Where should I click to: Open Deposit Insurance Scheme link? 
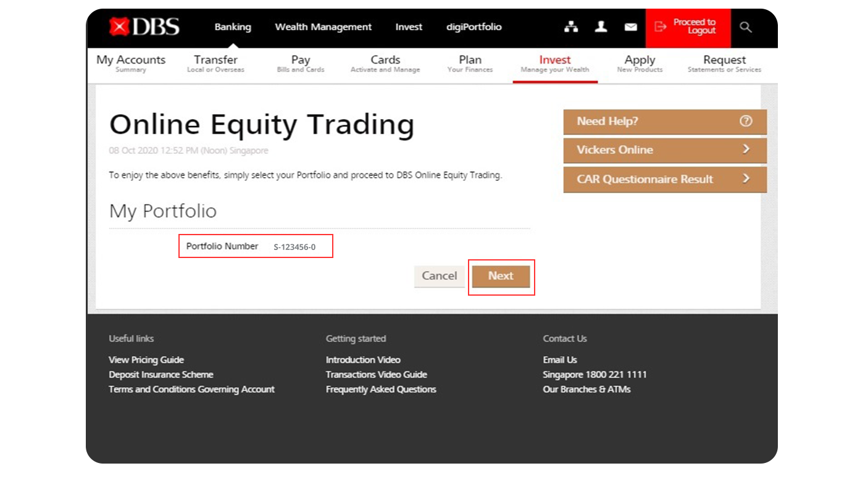161,375
